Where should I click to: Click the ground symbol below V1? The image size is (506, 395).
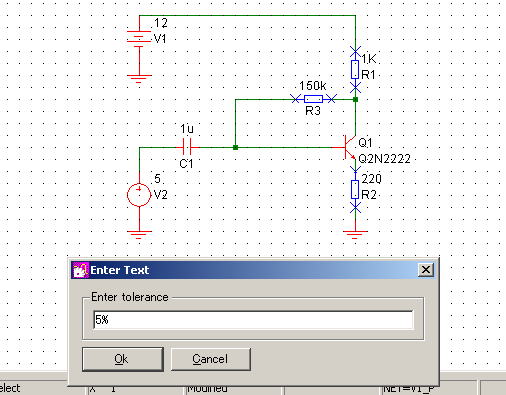[139, 78]
